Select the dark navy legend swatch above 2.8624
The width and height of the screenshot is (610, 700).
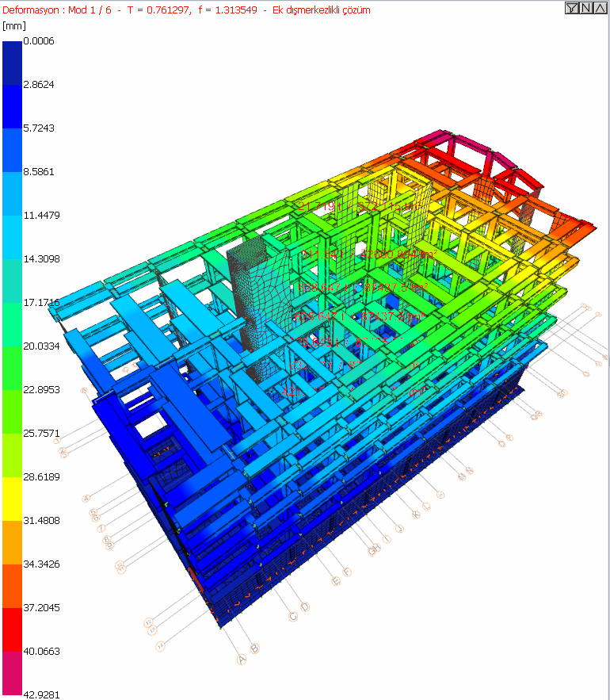click(12, 63)
